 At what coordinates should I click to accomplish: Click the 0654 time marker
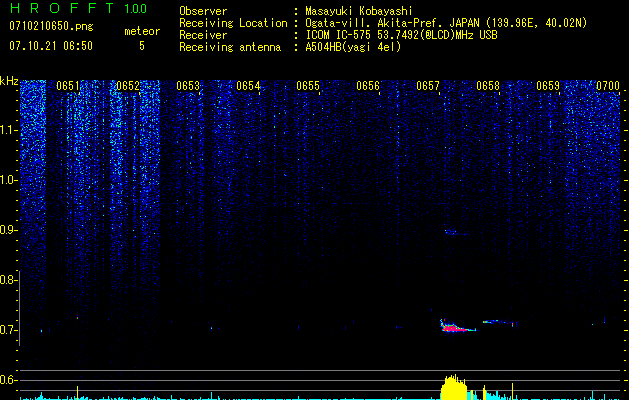click(x=248, y=86)
